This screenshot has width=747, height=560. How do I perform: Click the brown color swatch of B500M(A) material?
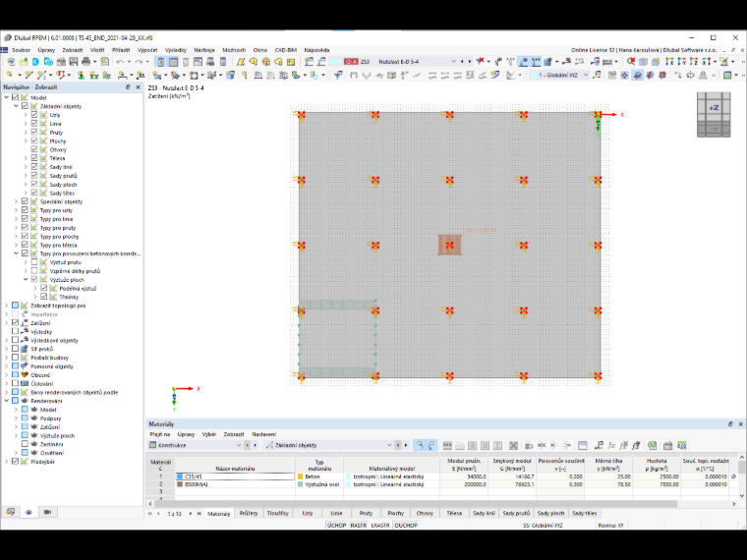point(180,484)
